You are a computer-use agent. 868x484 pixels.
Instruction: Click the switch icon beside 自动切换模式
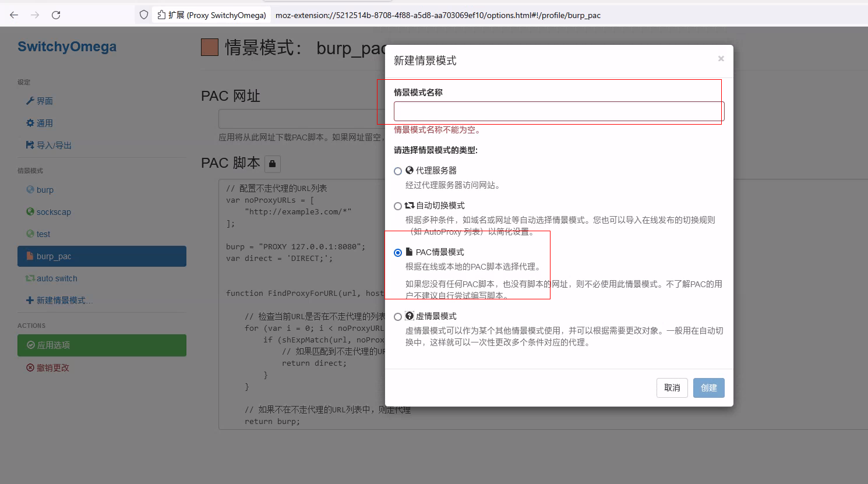click(410, 205)
